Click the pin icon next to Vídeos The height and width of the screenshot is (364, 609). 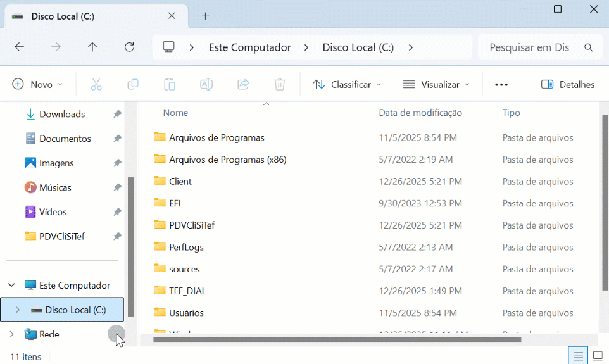(117, 212)
